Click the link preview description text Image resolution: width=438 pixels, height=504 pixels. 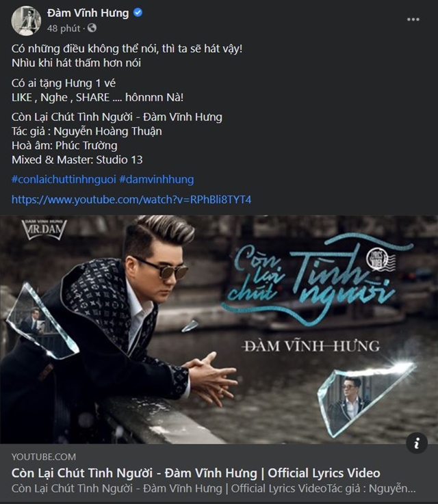coord(214,488)
